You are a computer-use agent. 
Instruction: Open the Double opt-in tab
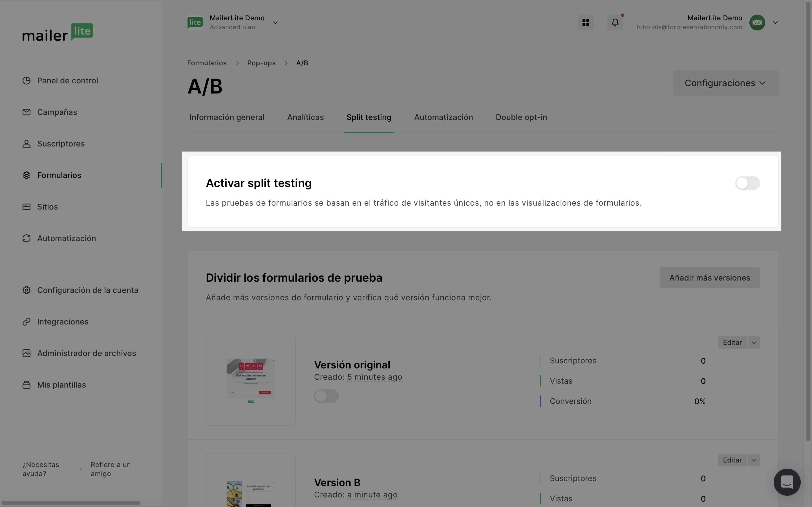pos(521,117)
